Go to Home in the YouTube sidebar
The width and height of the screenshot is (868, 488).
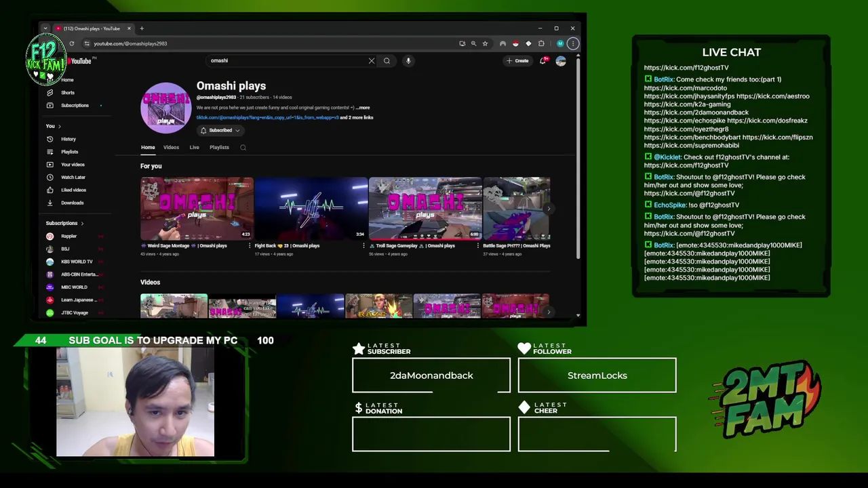[66, 80]
